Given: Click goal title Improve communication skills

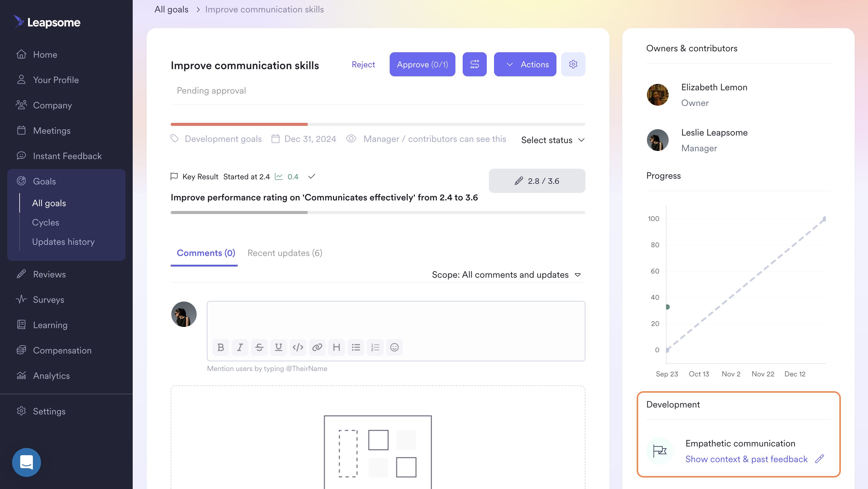Looking at the screenshot, I should pyautogui.click(x=245, y=65).
